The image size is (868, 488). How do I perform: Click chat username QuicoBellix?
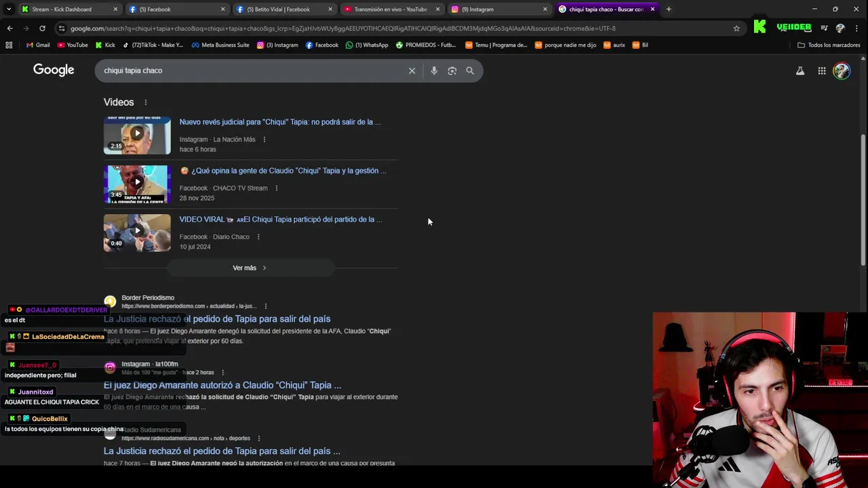(x=50, y=419)
